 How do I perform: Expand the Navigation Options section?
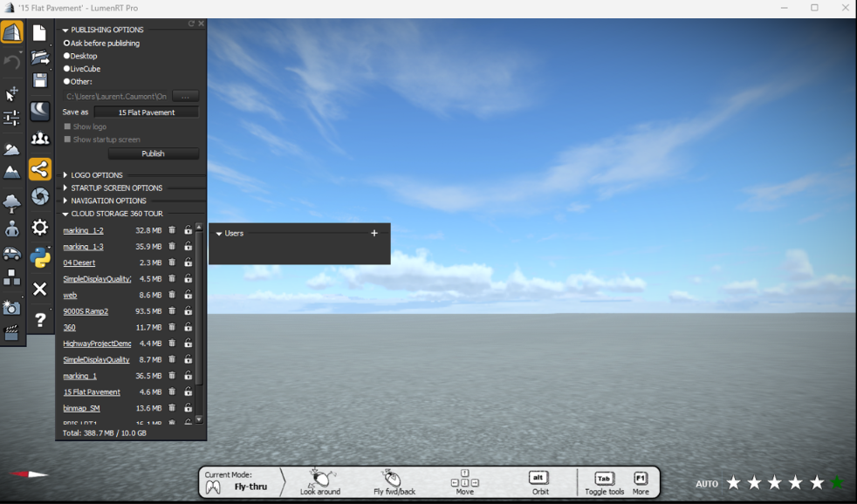(65, 201)
